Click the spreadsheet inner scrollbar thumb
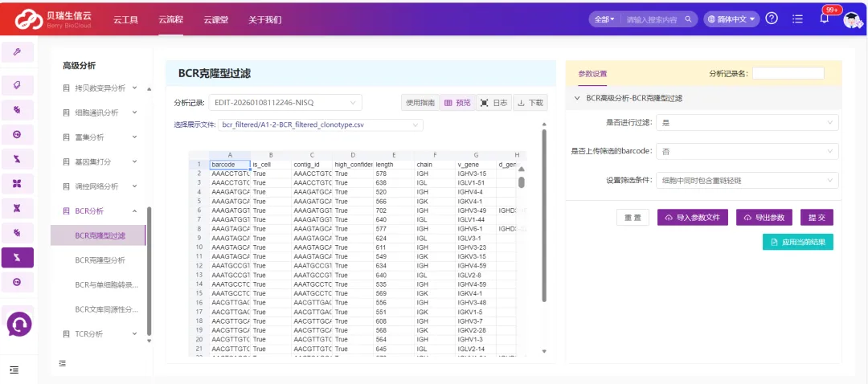The width and height of the screenshot is (868, 384). pyautogui.click(x=522, y=182)
